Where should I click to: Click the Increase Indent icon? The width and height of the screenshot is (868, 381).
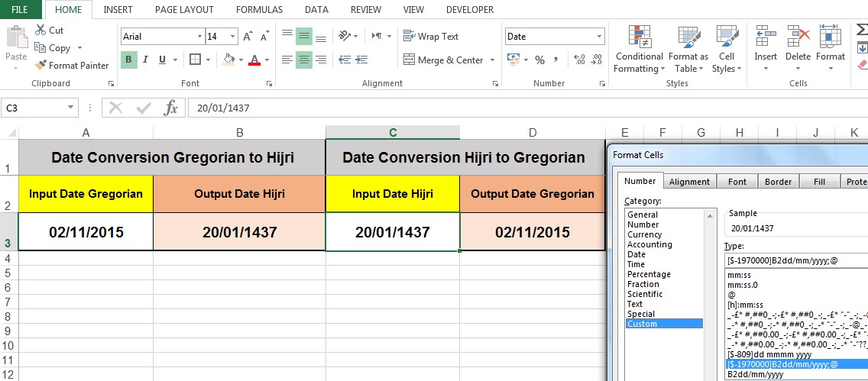pyautogui.click(x=363, y=60)
